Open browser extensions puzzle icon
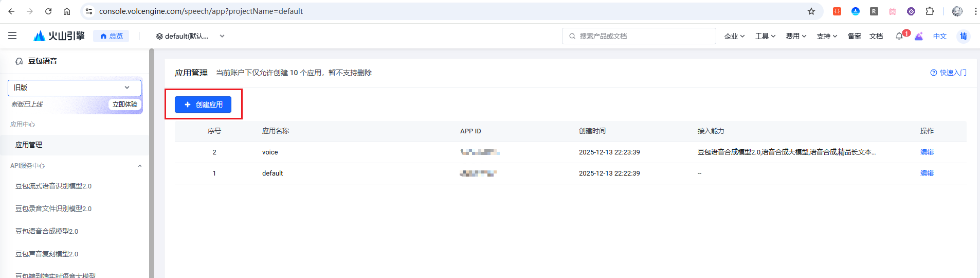980x278 pixels. (x=930, y=11)
